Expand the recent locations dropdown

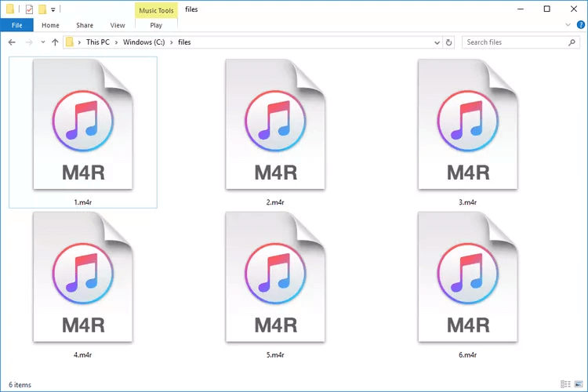pyautogui.click(x=42, y=42)
